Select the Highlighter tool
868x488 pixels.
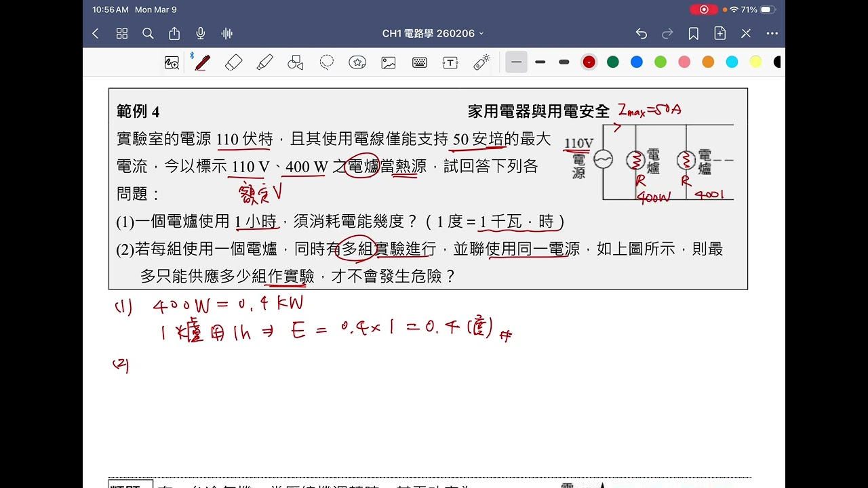(264, 62)
